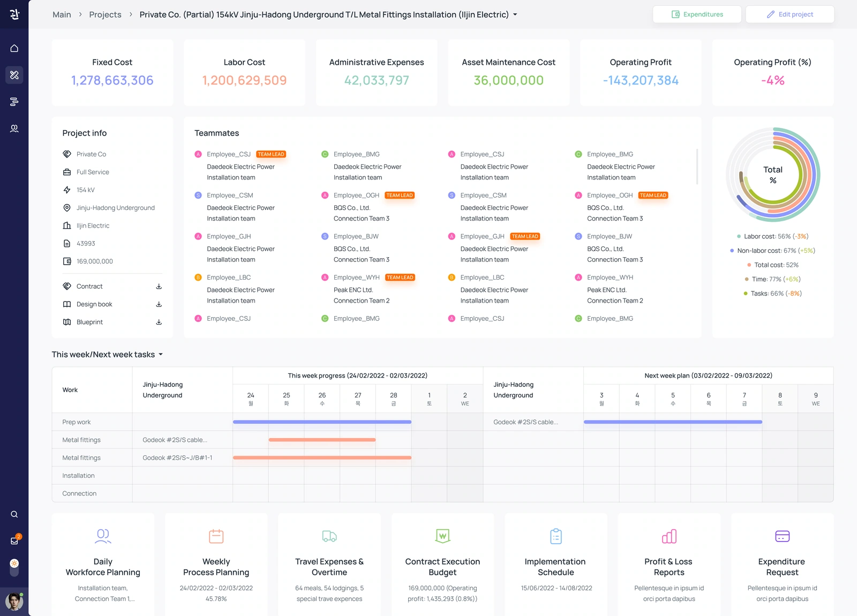Click the Travel Expenses truck icon
This screenshot has width=857, height=616.
(x=329, y=536)
